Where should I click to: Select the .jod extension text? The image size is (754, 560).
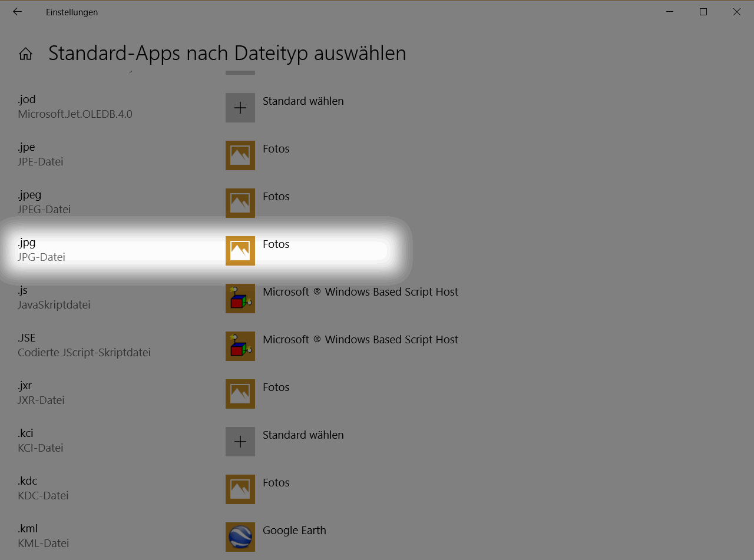27,99
